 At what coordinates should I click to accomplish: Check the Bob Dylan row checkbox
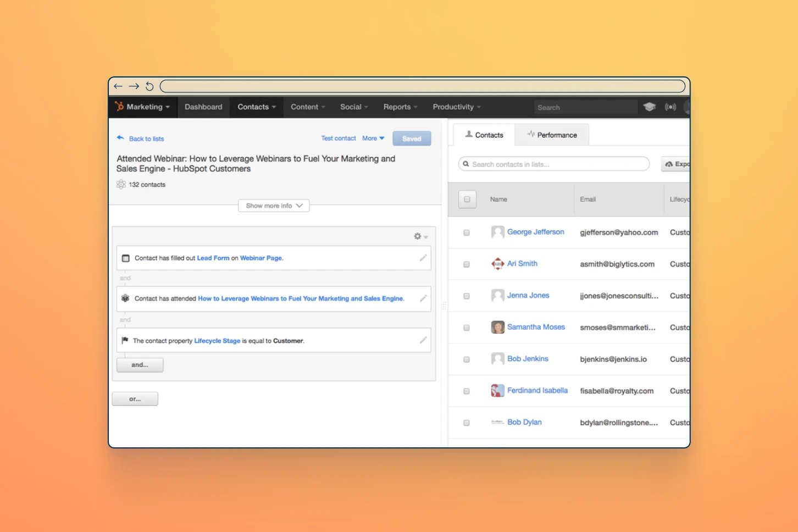467,423
